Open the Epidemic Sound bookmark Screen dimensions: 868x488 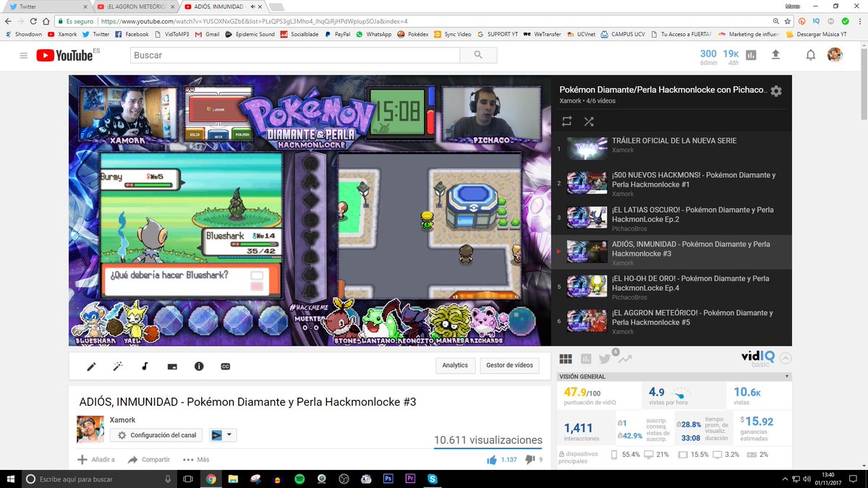(250, 34)
